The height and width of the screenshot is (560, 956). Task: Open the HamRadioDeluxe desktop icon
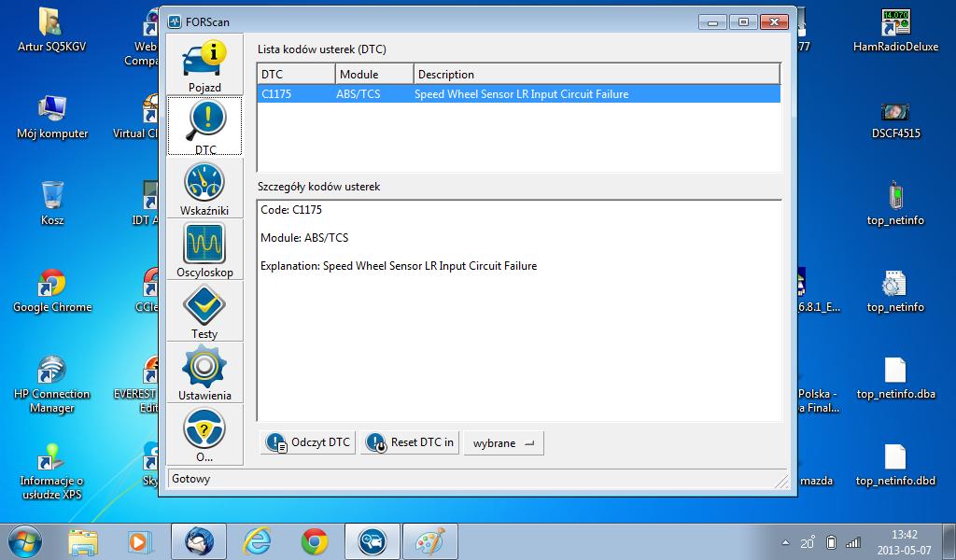[893, 29]
